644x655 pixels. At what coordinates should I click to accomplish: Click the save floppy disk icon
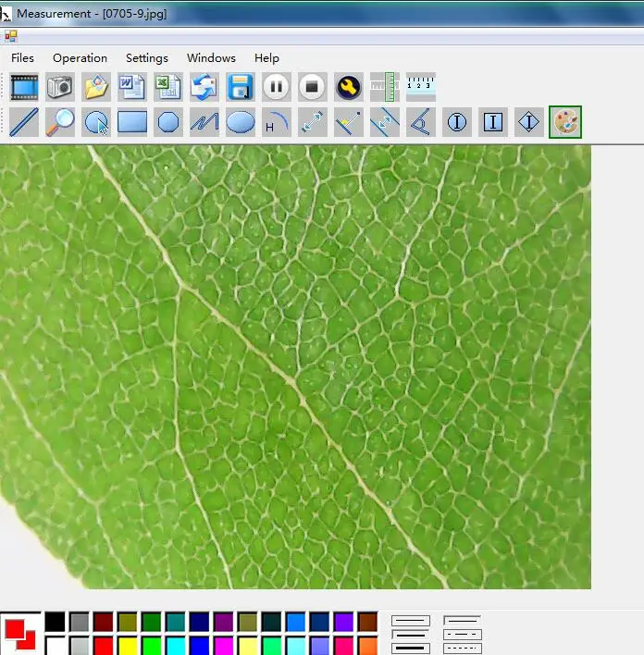(241, 88)
